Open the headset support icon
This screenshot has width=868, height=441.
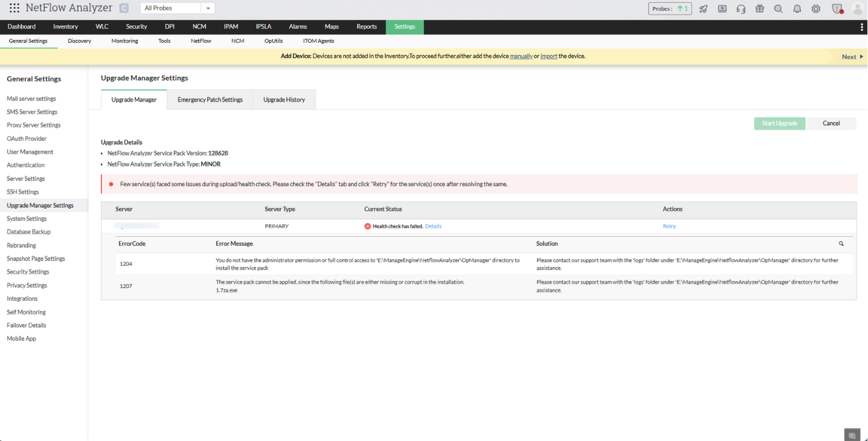pyautogui.click(x=741, y=8)
